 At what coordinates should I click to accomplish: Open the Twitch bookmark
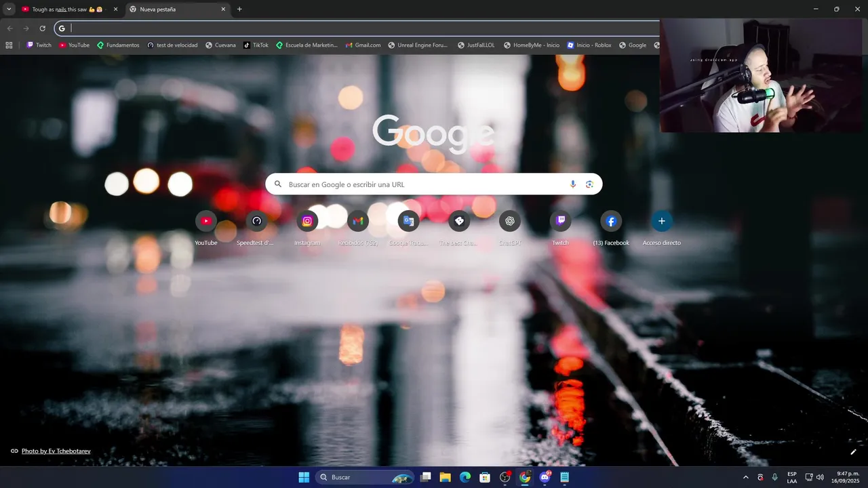click(39, 45)
